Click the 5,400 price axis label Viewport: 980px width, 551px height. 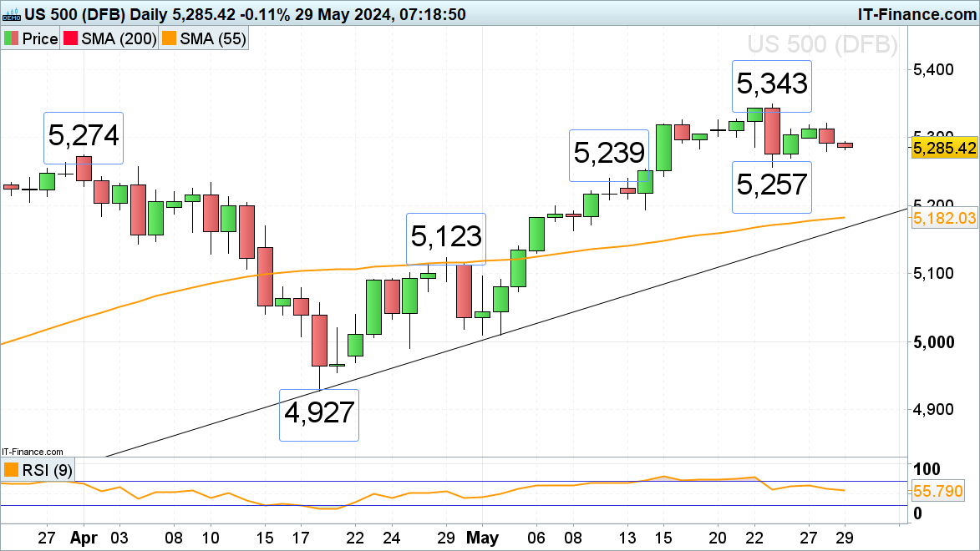[x=933, y=69]
